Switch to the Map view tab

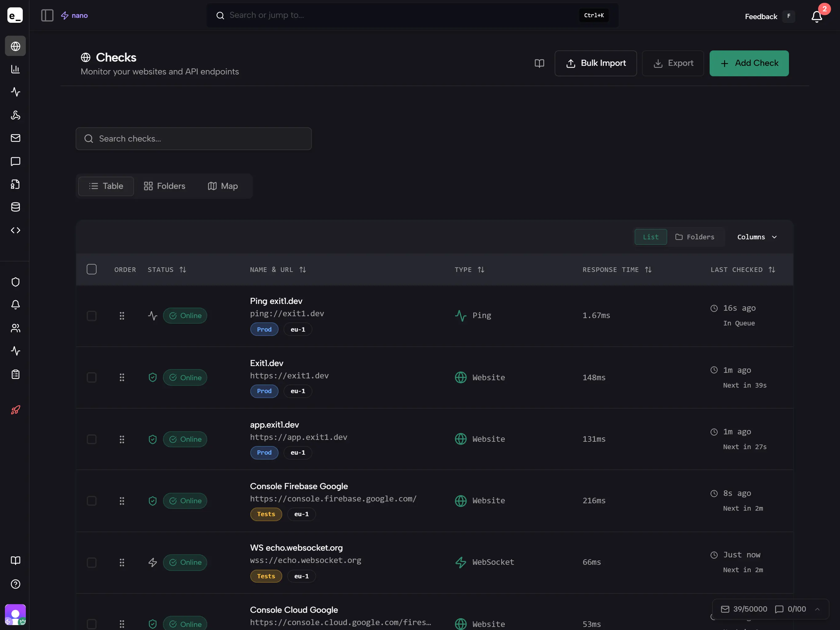(223, 186)
